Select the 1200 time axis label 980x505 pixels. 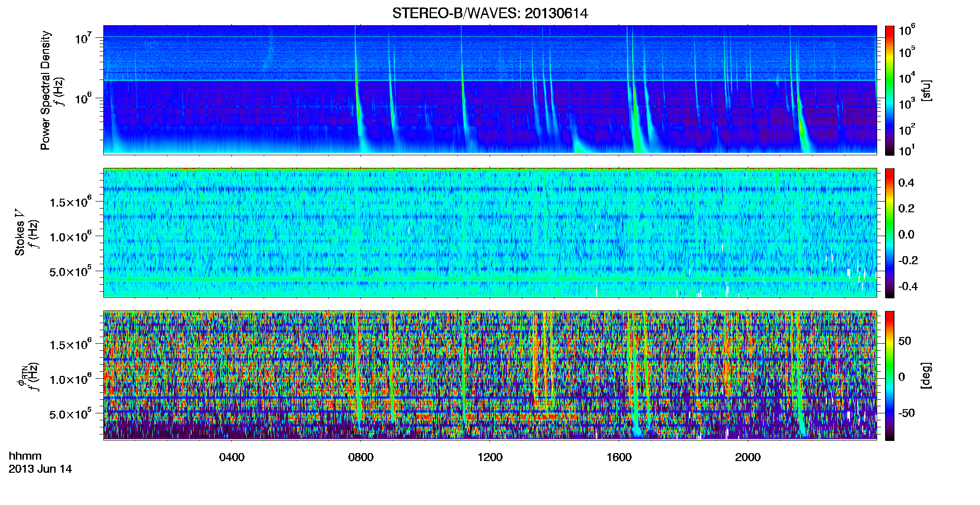(490, 457)
